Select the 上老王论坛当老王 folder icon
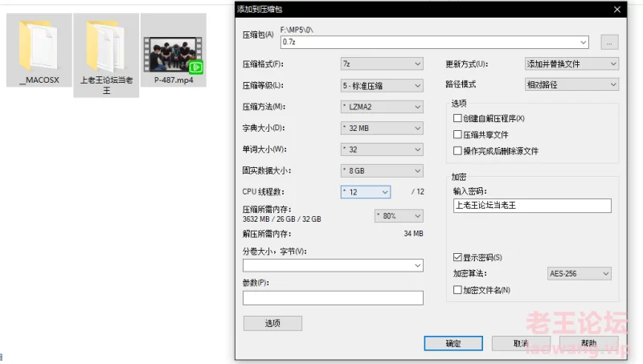The height and width of the screenshot is (364, 643). 106,47
